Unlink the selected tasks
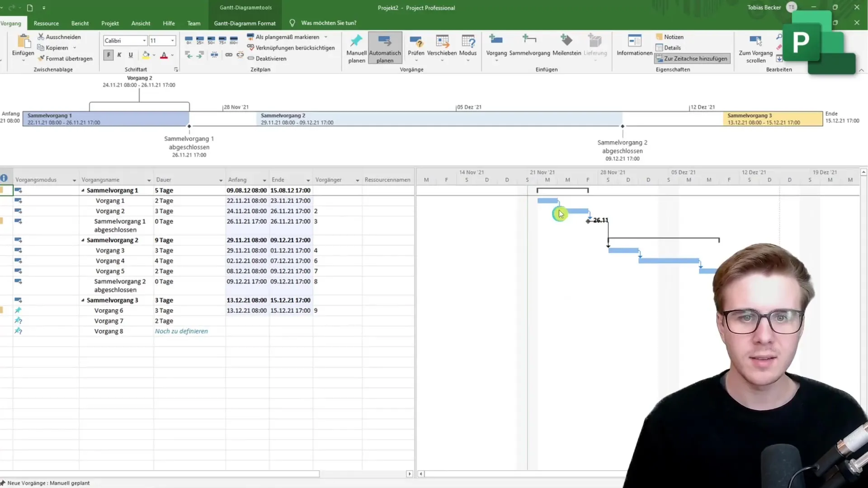The image size is (868, 488). pyautogui.click(x=240, y=55)
